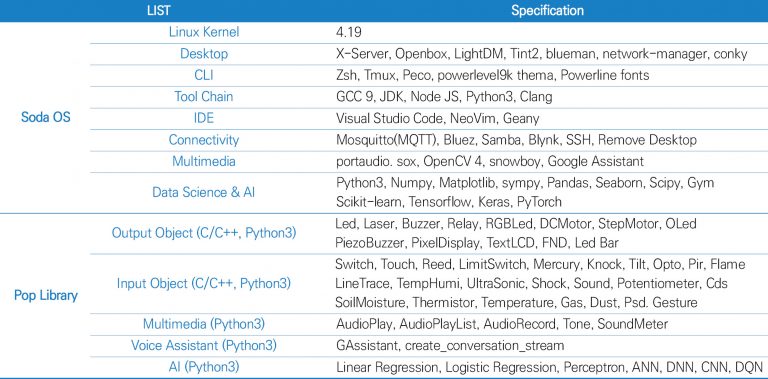Click the Voice Assistant (Python3) label
768x379 pixels.
click(x=204, y=346)
